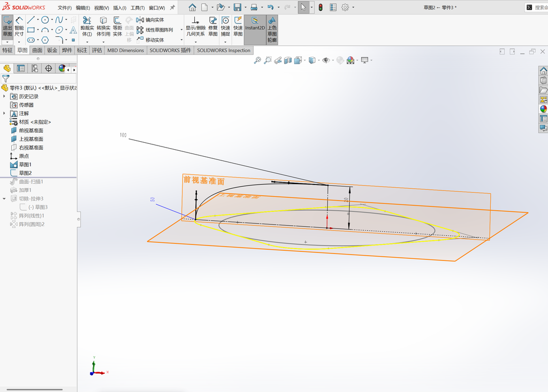
Task: Open dropdown arrow beside Save icon
Action: (245, 7)
